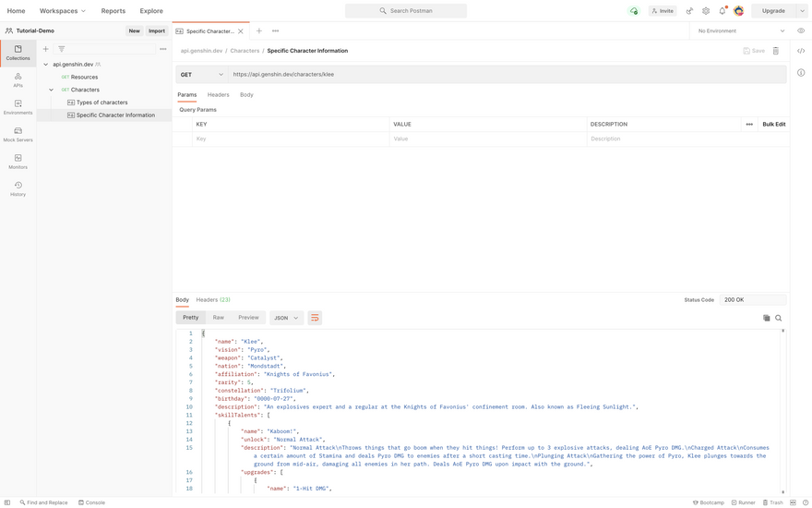The width and height of the screenshot is (812, 508).
Task: Collapse the api.genshin.dev collection
Action: pyautogui.click(x=45, y=65)
